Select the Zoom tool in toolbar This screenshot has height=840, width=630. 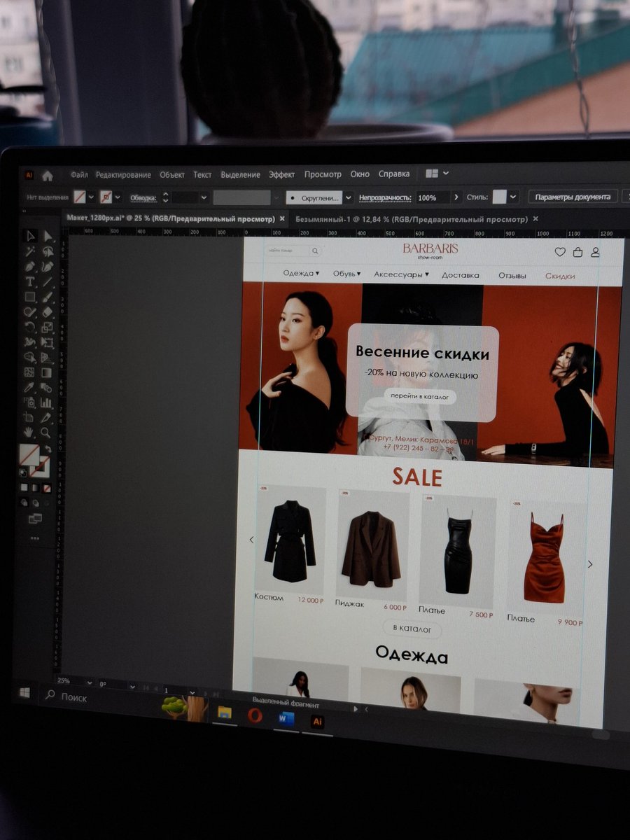45,433
